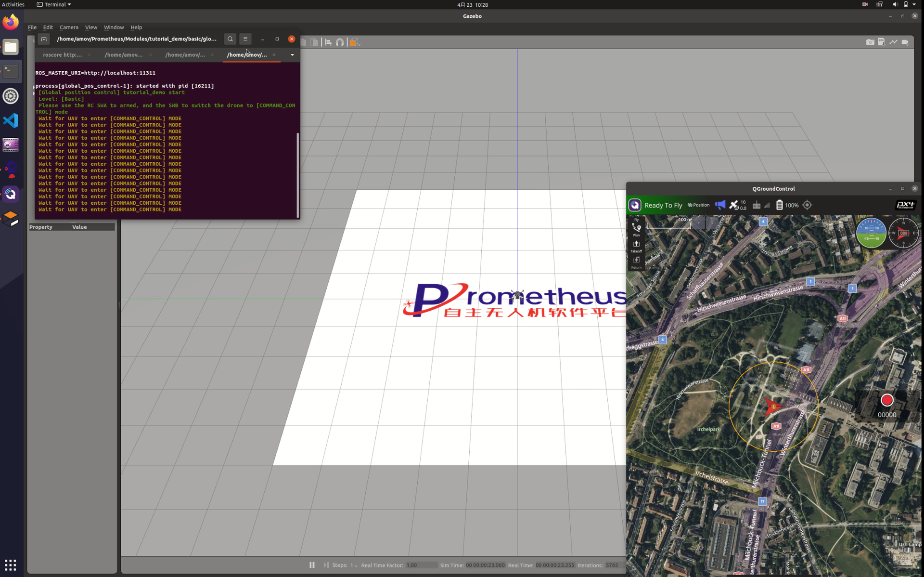The height and width of the screenshot is (577, 924).
Task: Click the Takeoff tool button
Action: (x=636, y=247)
